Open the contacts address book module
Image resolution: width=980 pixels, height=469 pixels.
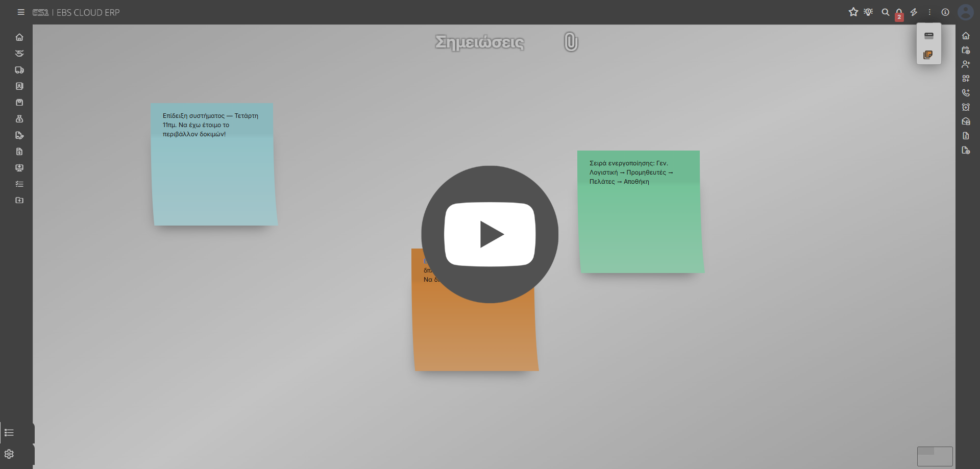tap(19, 86)
